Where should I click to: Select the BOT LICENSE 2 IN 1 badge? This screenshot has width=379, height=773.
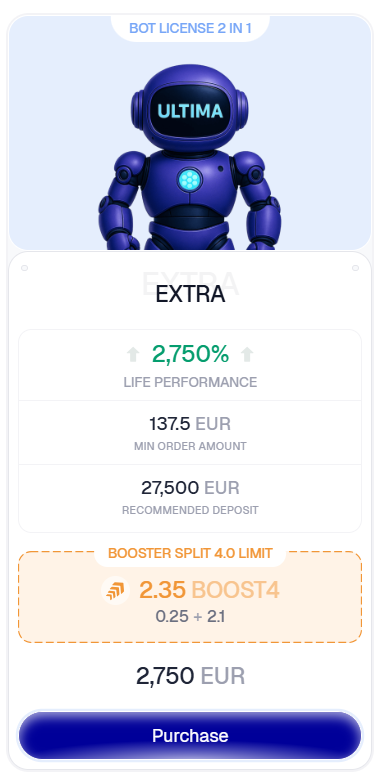coord(190,28)
